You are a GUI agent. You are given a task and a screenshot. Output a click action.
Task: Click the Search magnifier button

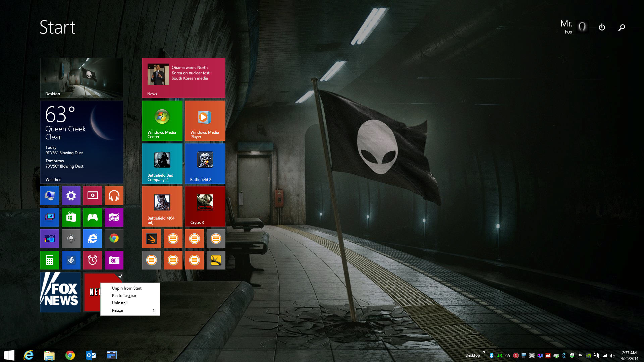coord(622,27)
